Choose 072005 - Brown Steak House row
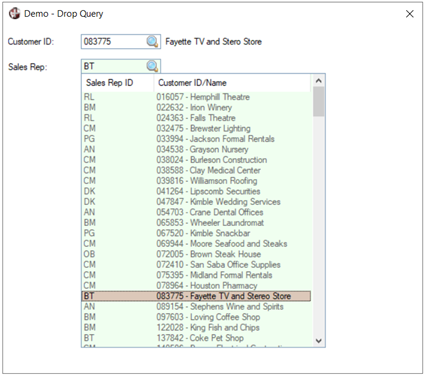Image resolution: width=426 pixels, height=378 pixels. (x=196, y=254)
